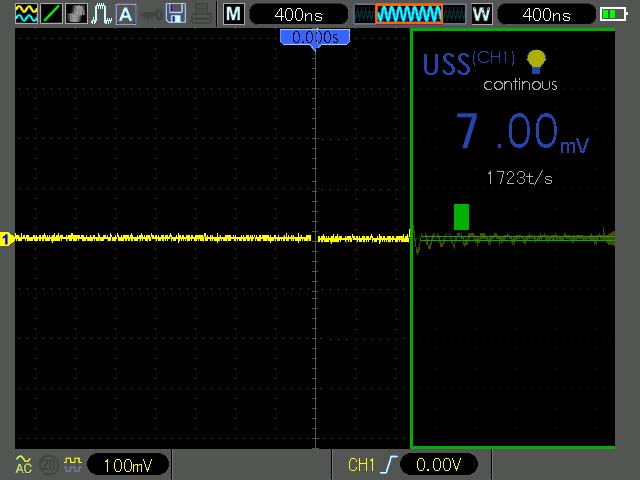Viewport: 640px width, 480px height.
Task: Click the grayed-out key lock icon
Action: point(151,15)
